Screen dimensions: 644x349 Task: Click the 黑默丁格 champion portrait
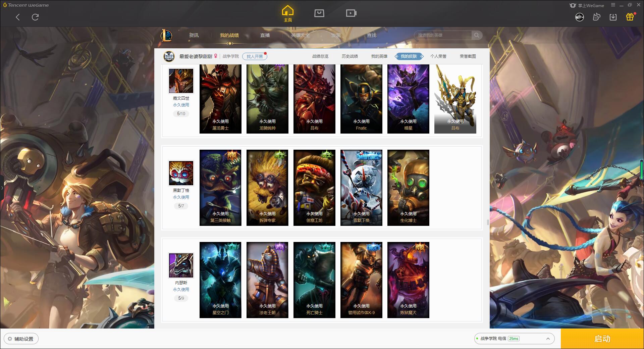pyautogui.click(x=181, y=173)
